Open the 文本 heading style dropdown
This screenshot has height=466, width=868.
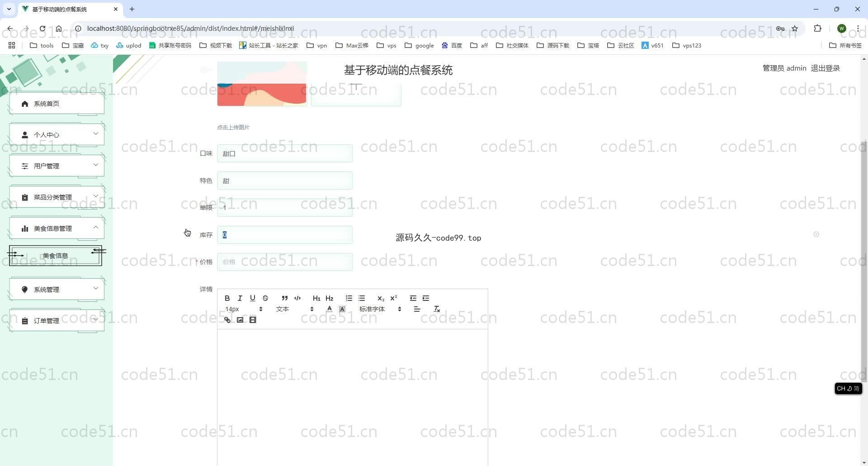[295, 309]
